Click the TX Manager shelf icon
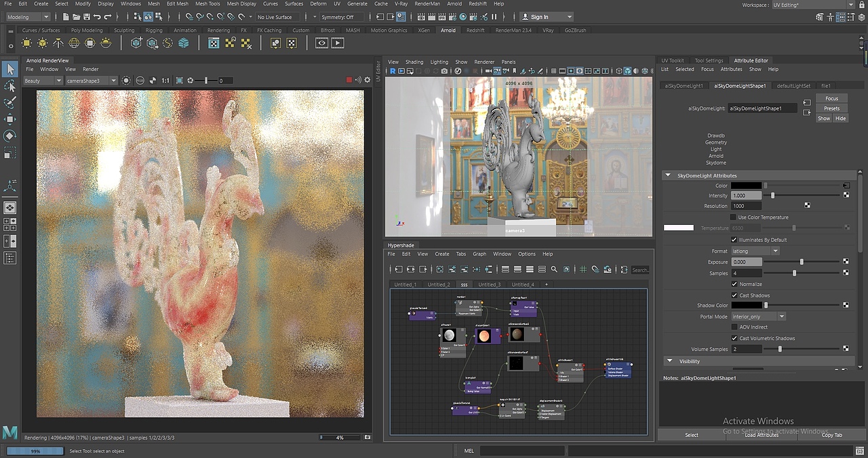The width and height of the screenshot is (868, 458). [x=214, y=43]
